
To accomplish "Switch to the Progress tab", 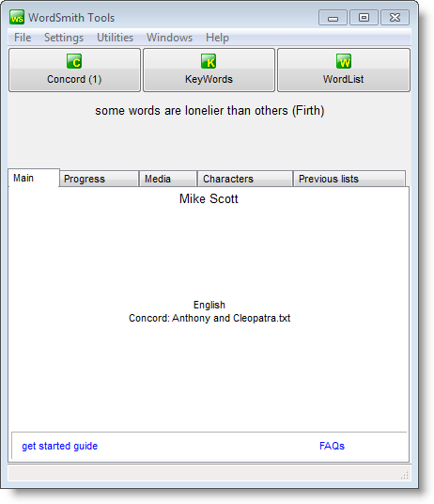I will [x=99, y=179].
